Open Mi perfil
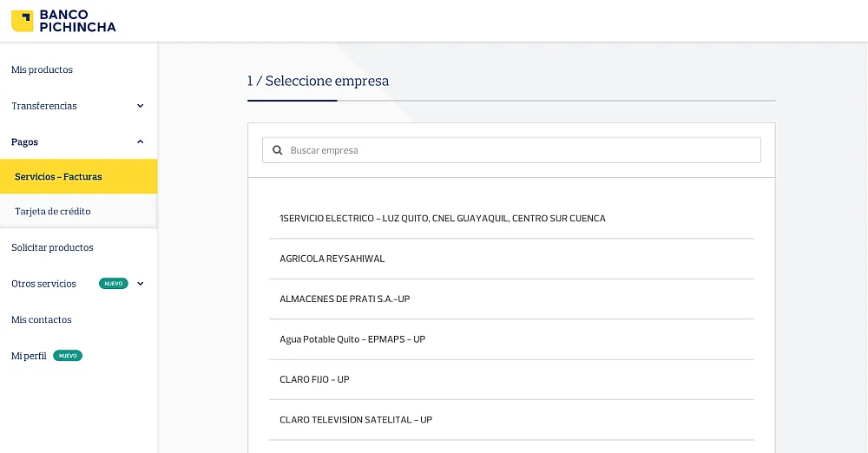 click(x=29, y=356)
